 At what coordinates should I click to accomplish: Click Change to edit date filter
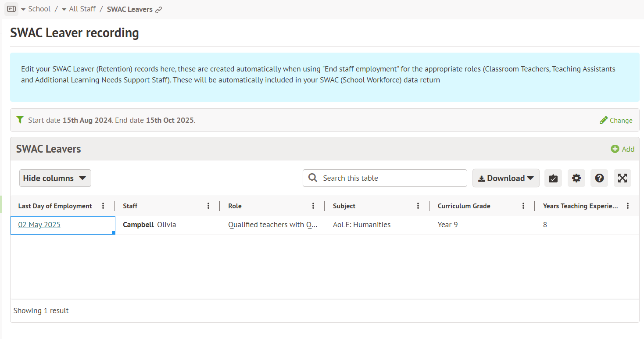point(616,120)
